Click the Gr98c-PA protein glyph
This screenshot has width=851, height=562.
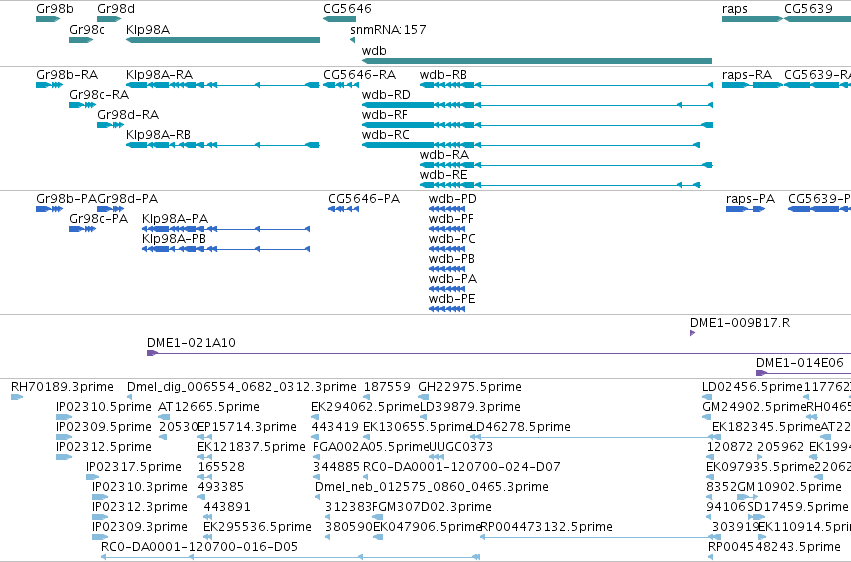82,229
